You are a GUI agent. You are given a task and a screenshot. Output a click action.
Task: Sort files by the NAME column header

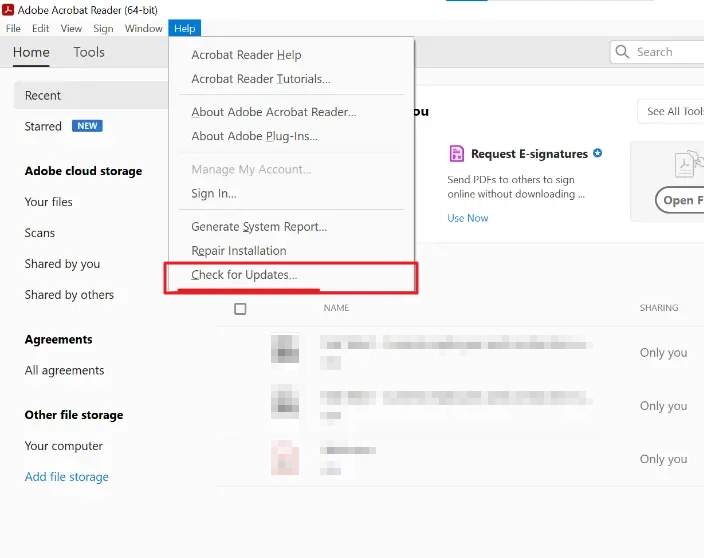tap(336, 308)
